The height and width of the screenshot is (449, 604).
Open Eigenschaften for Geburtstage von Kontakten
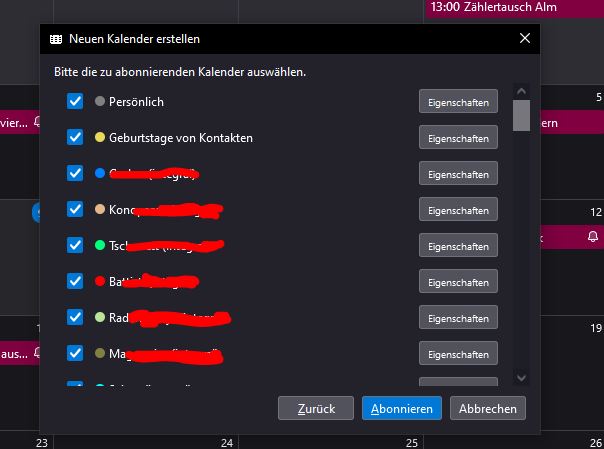[x=458, y=137]
